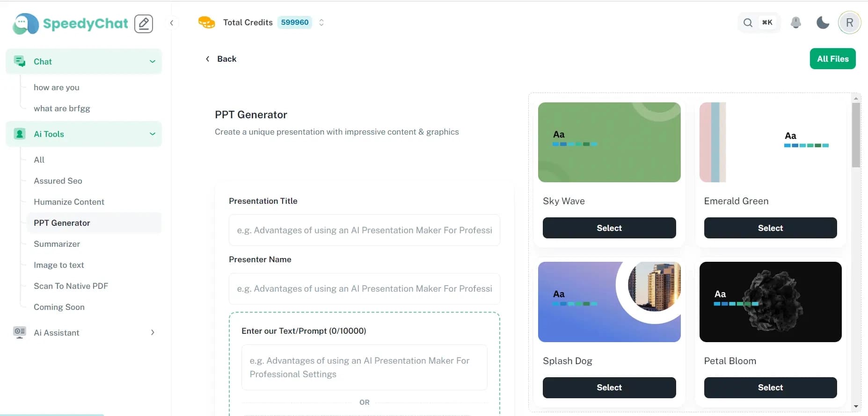Open the Total Credits selector arrows
The image size is (868, 416).
(321, 22)
